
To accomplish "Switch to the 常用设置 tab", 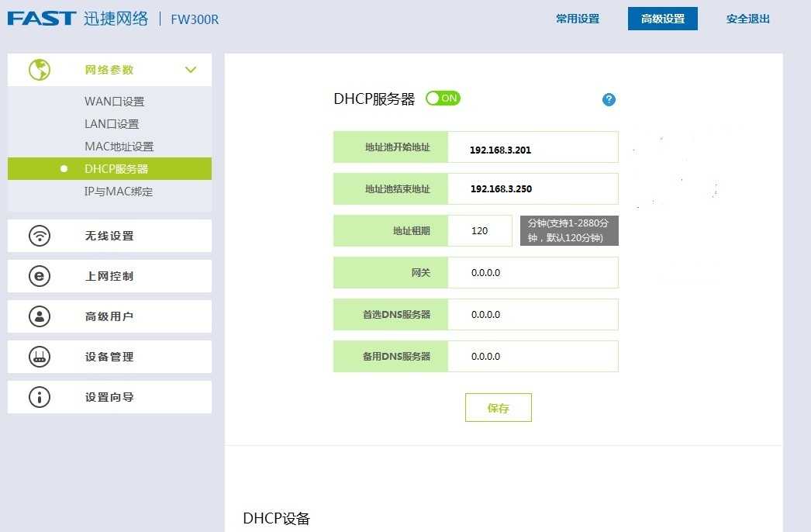I will [578, 19].
